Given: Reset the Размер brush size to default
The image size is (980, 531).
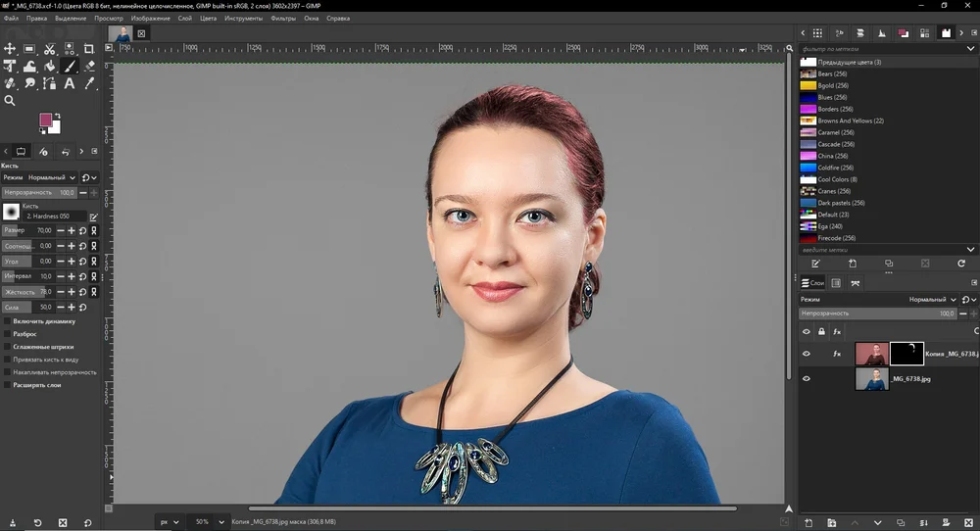Looking at the screenshot, I should click(x=82, y=230).
